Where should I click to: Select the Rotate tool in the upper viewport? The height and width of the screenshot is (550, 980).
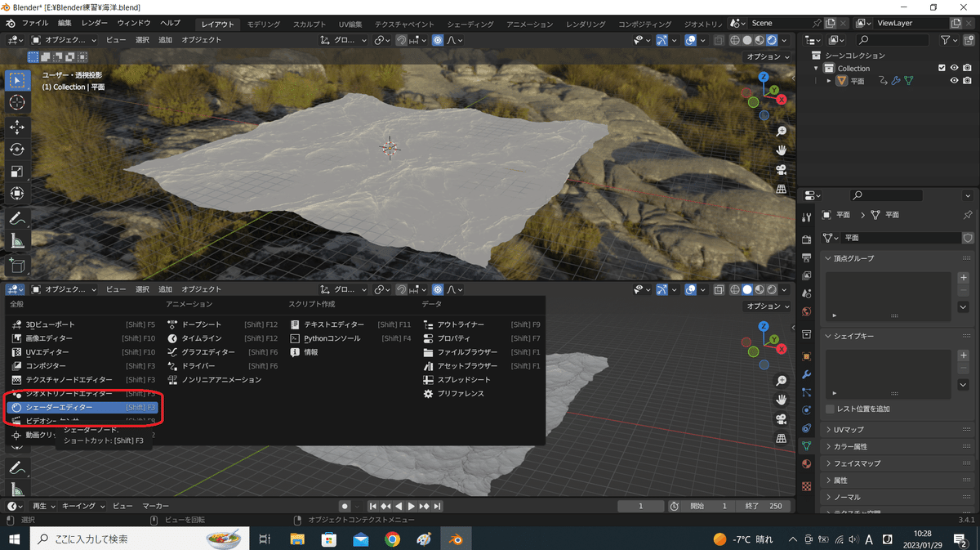17,150
